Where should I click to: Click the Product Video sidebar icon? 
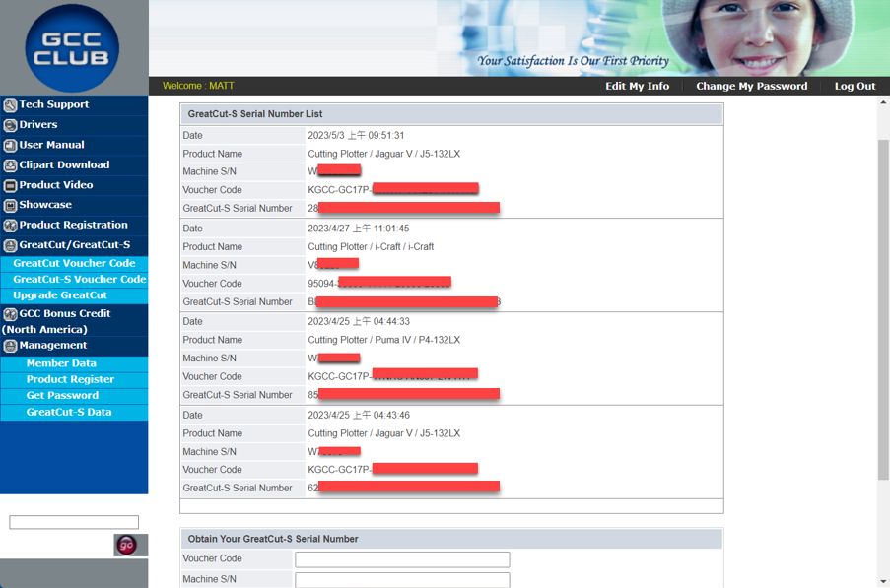point(10,185)
